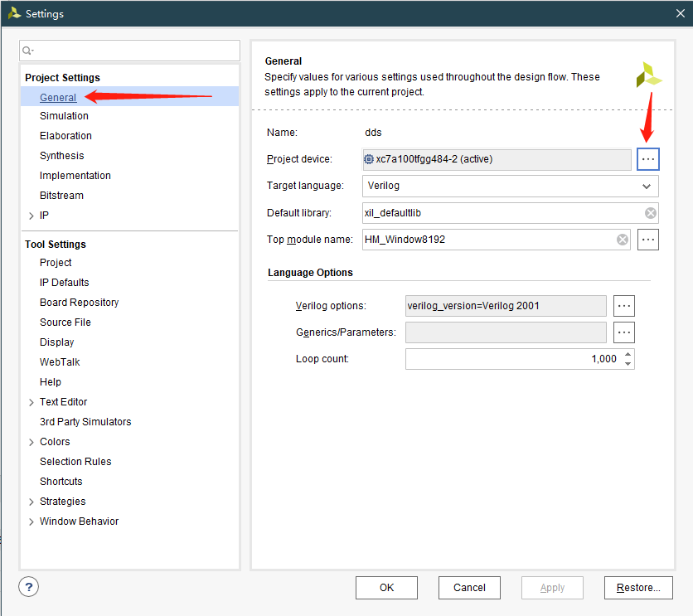Image resolution: width=693 pixels, height=616 pixels.
Task: Open WebTalk settings
Action: pos(60,362)
